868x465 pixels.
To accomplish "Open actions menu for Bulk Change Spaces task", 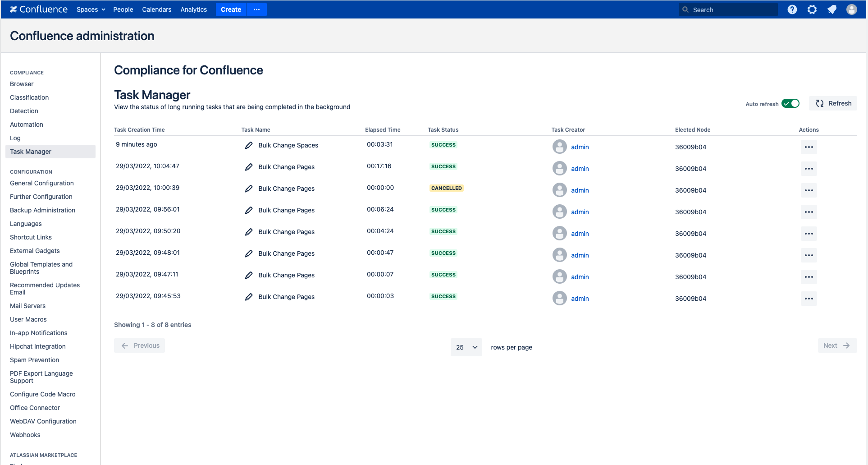I will [x=809, y=147].
